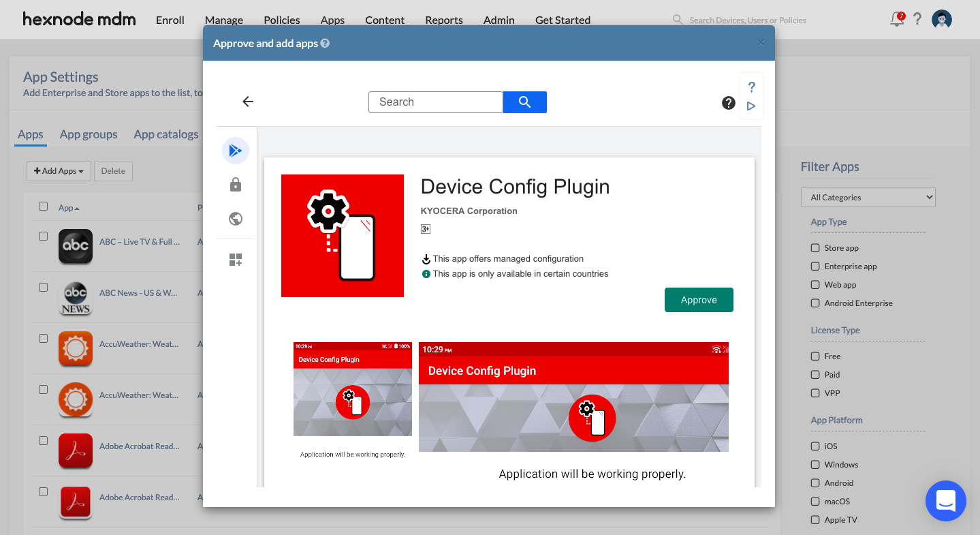
Task: Click the 3+ content rating badge
Action: point(426,229)
